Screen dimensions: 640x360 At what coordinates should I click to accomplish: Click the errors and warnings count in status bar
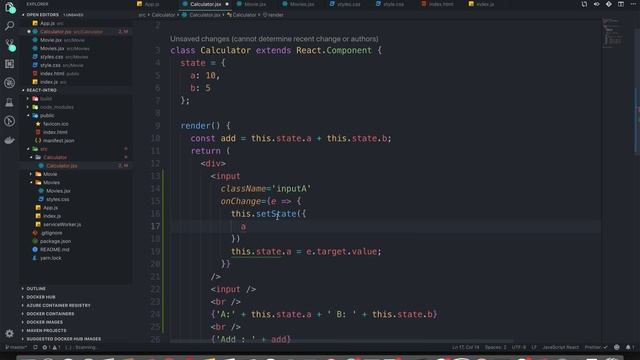[51, 347]
